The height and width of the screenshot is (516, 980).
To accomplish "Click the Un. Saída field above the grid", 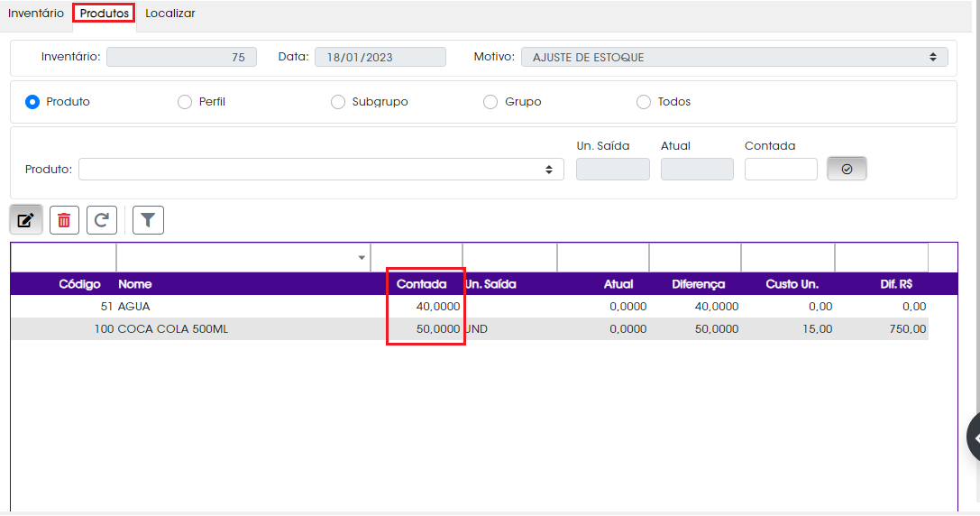I will click(612, 170).
